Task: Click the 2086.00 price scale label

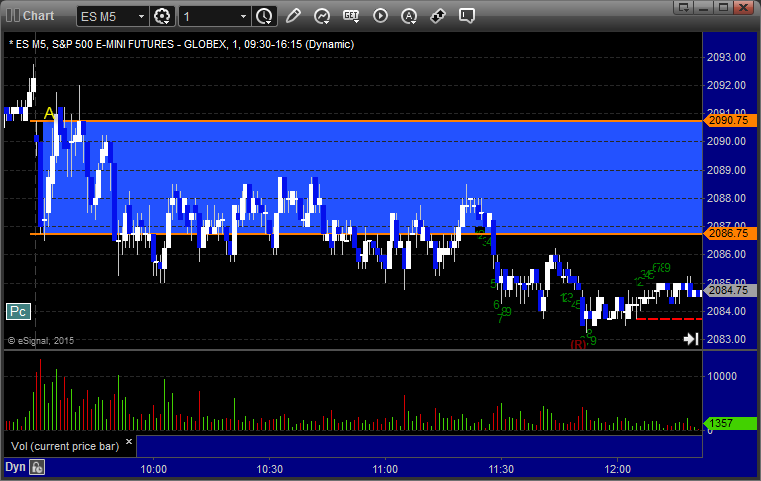Action: coord(726,254)
